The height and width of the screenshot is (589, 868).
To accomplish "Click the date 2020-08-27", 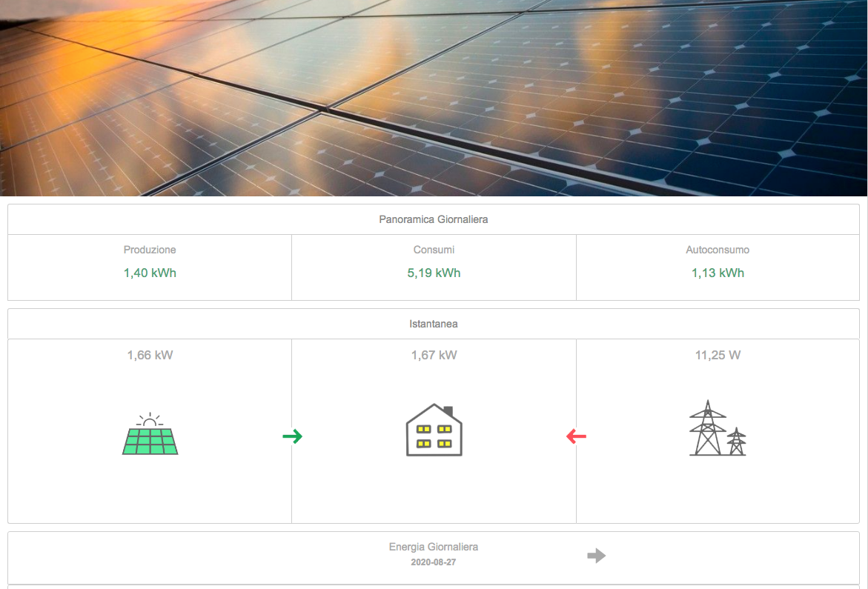I will 434,562.
